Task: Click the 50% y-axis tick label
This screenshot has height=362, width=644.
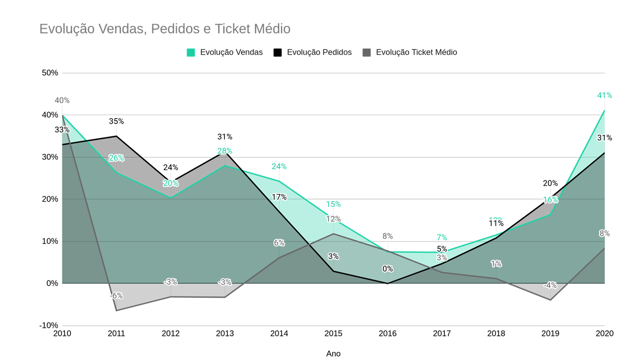Action: pyautogui.click(x=50, y=73)
